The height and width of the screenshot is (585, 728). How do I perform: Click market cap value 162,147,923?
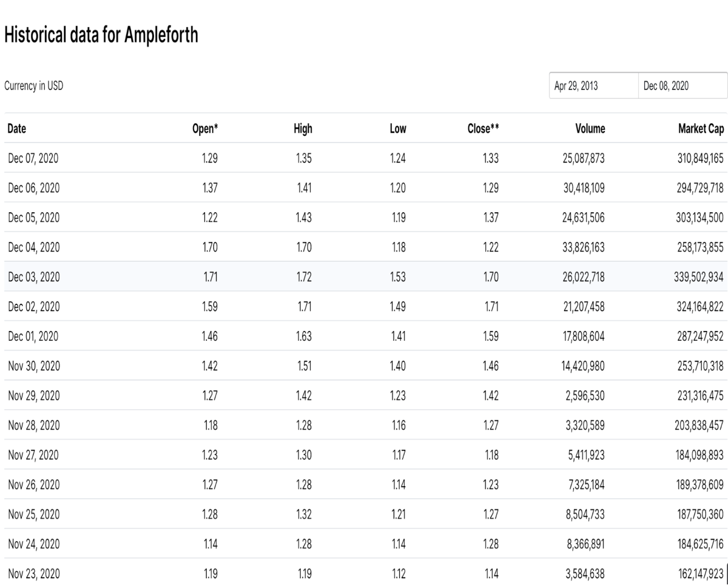point(697,573)
